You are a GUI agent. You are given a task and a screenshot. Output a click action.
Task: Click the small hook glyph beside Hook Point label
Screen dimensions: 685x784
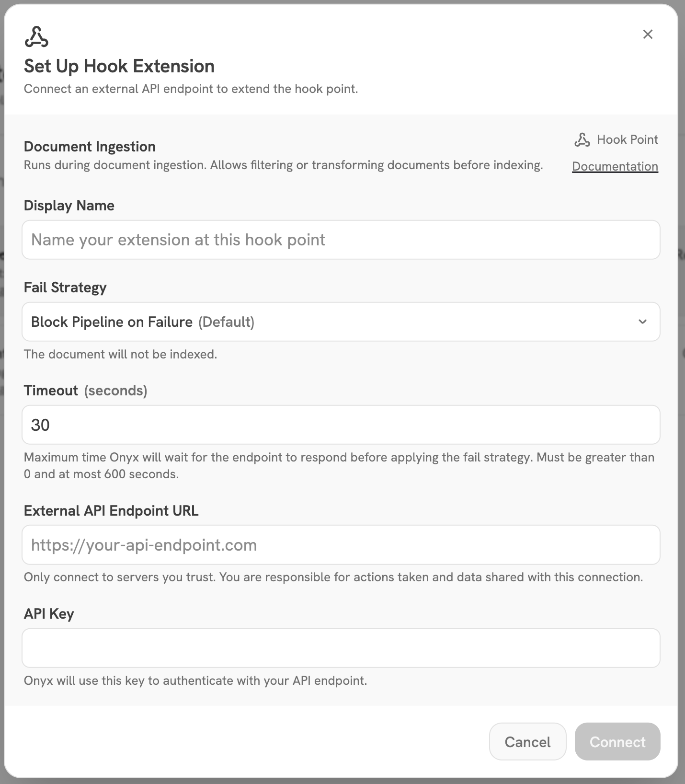(582, 139)
